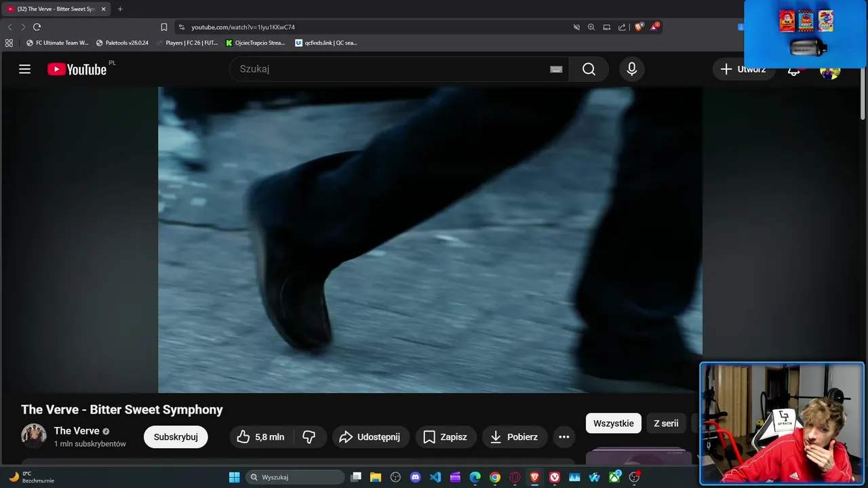Select the Z serii filter chip
The image size is (868, 488).
[666, 424]
